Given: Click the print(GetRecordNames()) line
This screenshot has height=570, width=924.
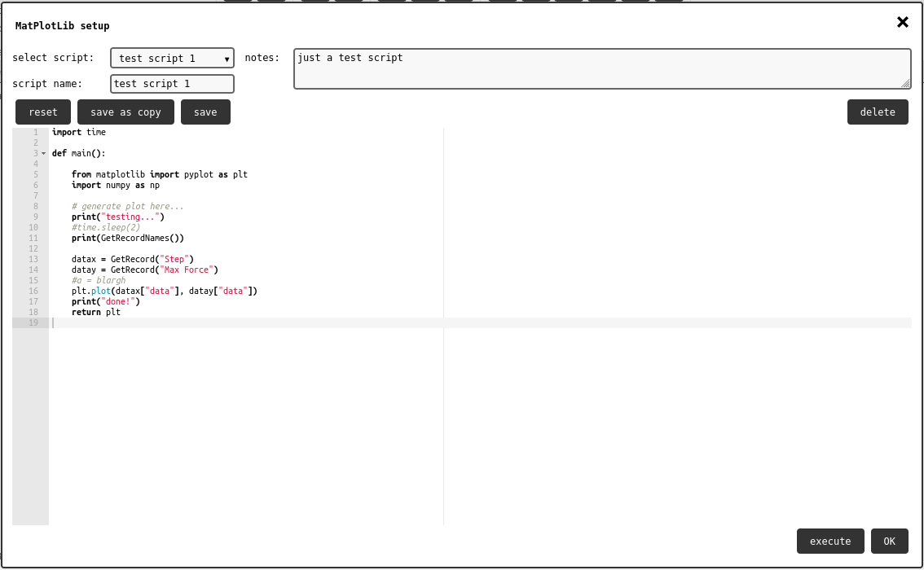Looking at the screenshot, I should 128,239.
